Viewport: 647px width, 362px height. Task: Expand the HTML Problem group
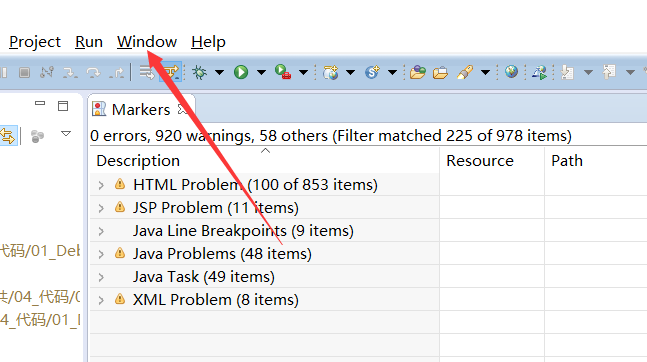click(x=101, y=185)
